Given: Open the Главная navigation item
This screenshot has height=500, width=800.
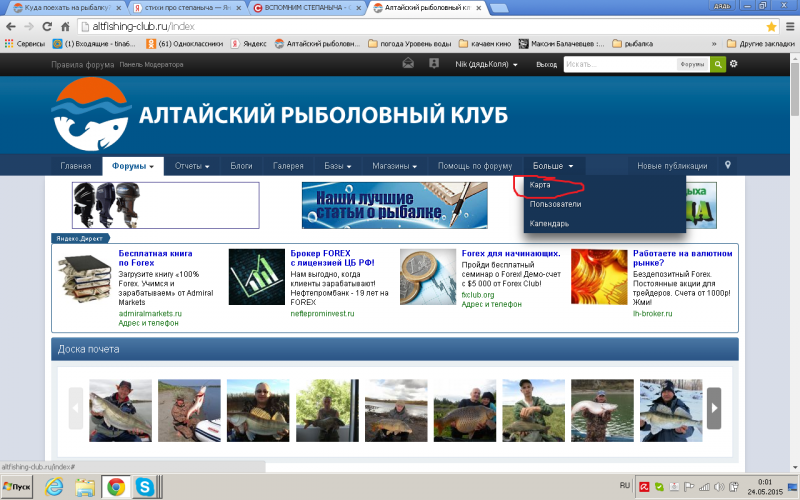Looking at the screenshot, I should (x=76, y=166).
